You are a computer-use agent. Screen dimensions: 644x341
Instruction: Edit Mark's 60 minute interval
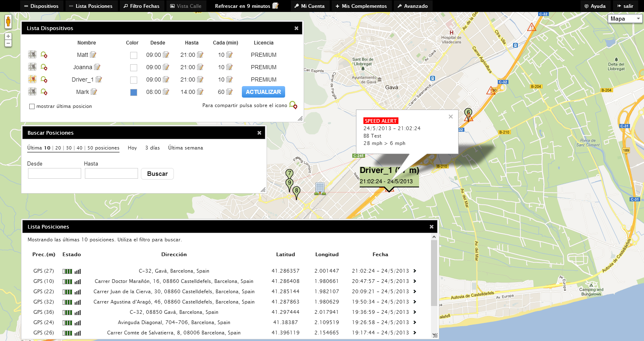point(229,92)
